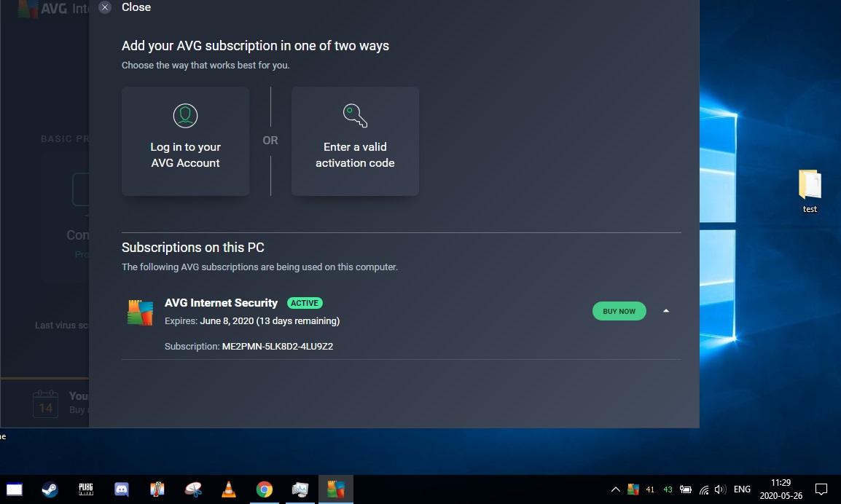
Task: Click the first taskbar window icon
Action: click(15, 489)
